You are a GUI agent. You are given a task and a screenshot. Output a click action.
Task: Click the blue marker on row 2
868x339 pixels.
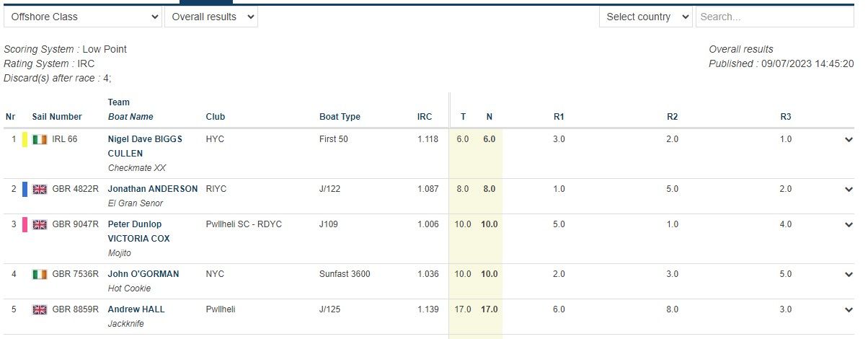pos(25,189)
